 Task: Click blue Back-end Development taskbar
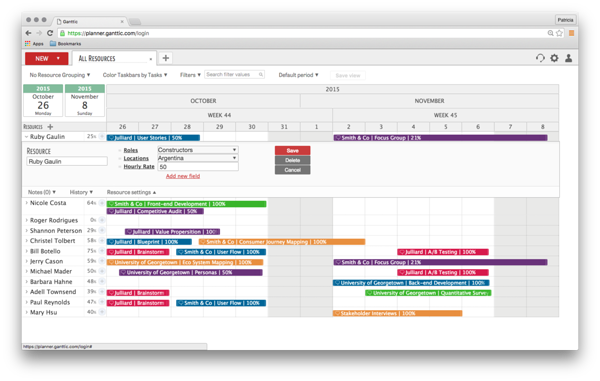[411, 283]
